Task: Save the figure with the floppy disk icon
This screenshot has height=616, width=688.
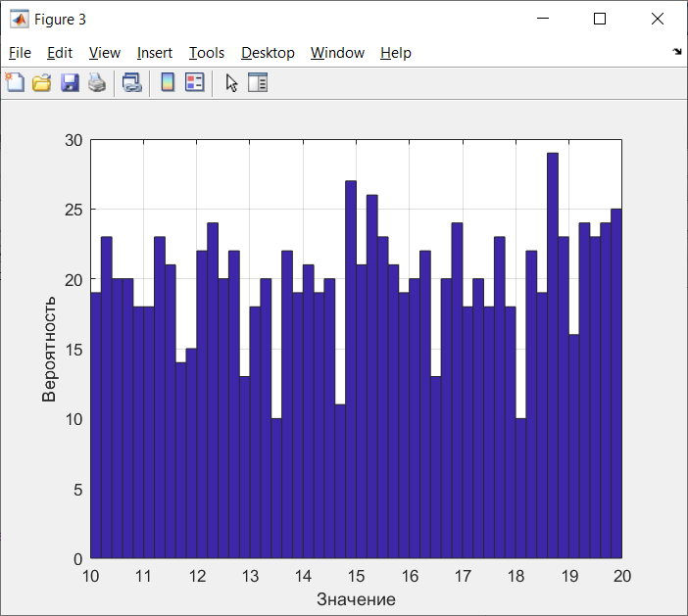Action: pos(70,82)
